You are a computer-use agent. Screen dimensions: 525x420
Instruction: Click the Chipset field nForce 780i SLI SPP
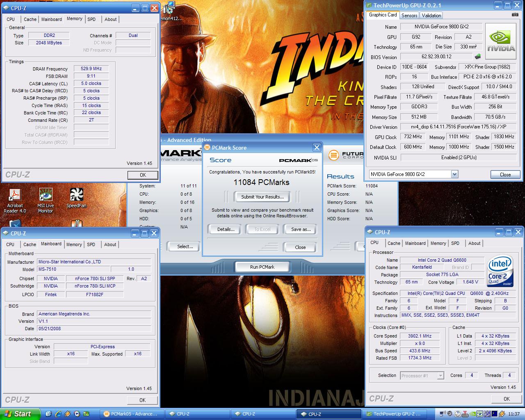pyautogui.click(x=94, y=278)
